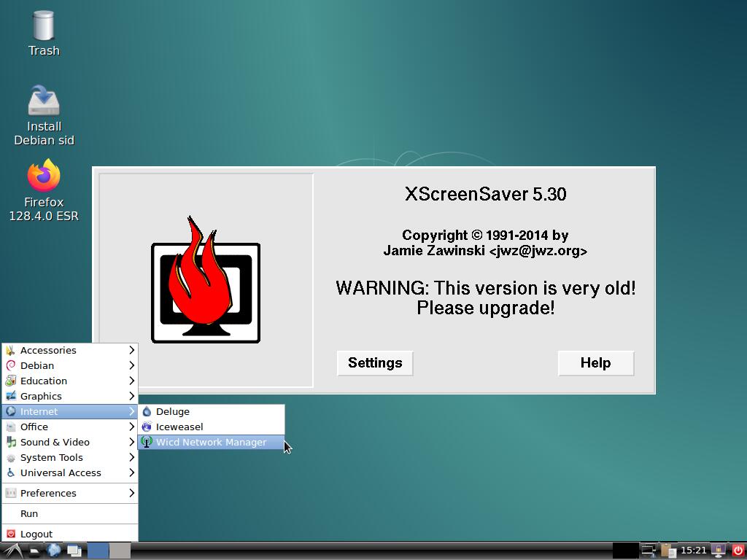This screenshot has height=560, width=747.
Task: Click the red Logout menu icon
Action: tap(10, 534)
